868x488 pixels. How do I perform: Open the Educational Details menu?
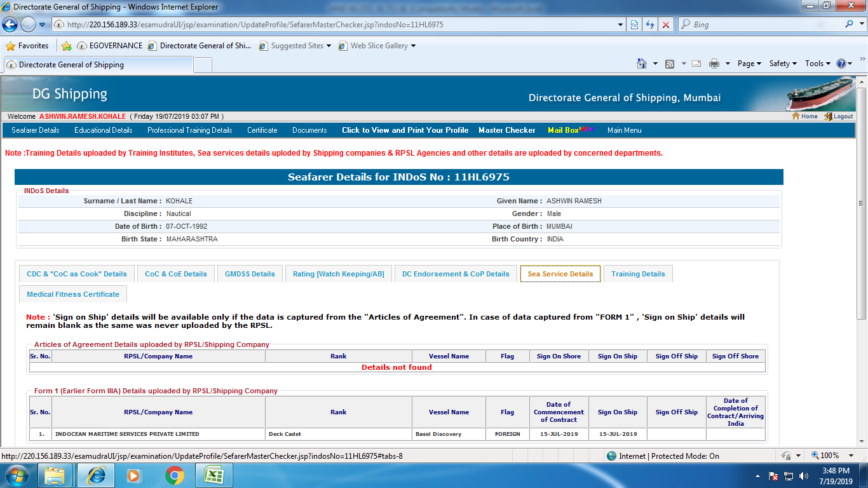[x=104, y=130]
